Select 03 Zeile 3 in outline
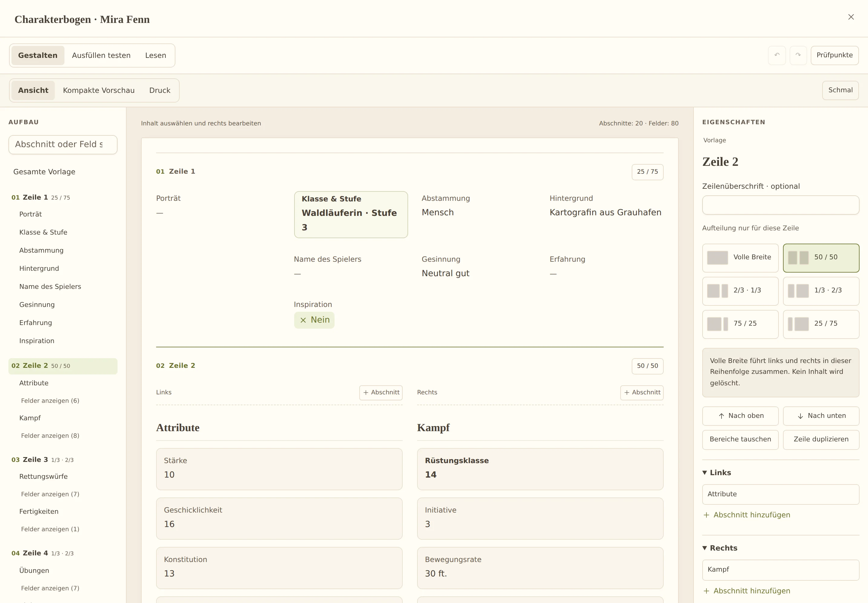This screenshot has width=868, height=603. click(x=63, y=460)
